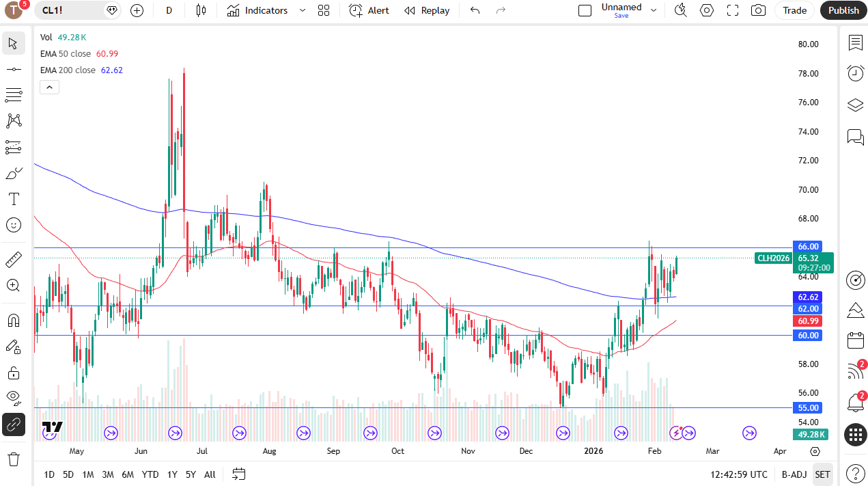Open the patterns drawing tool
Viewport: 868px width, 486px height.
(13, 121)
